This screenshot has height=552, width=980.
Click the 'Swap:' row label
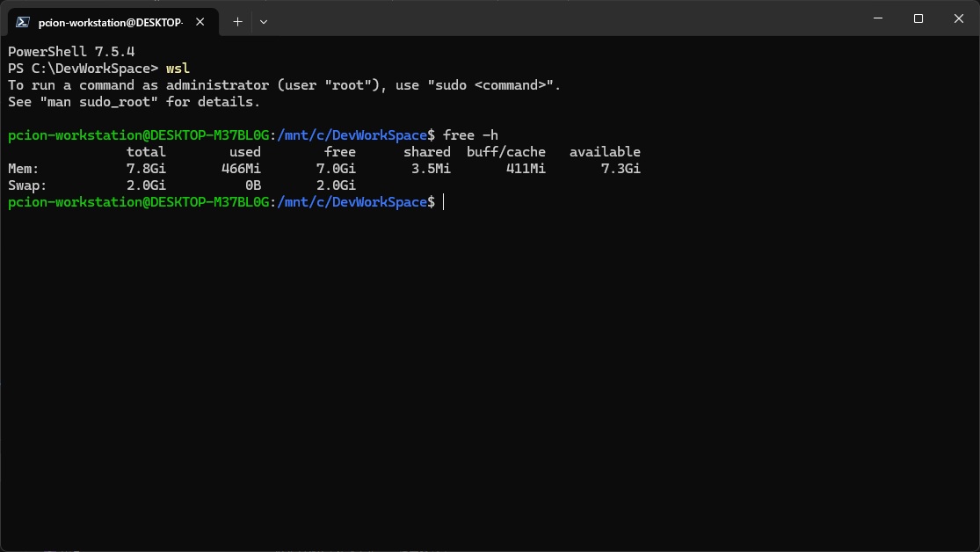(x=27, y=185)
